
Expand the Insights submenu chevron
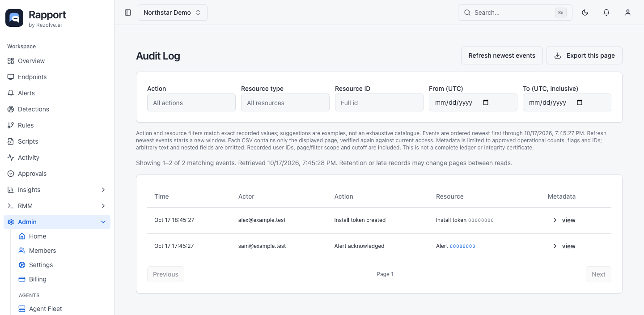coord(103,190)
